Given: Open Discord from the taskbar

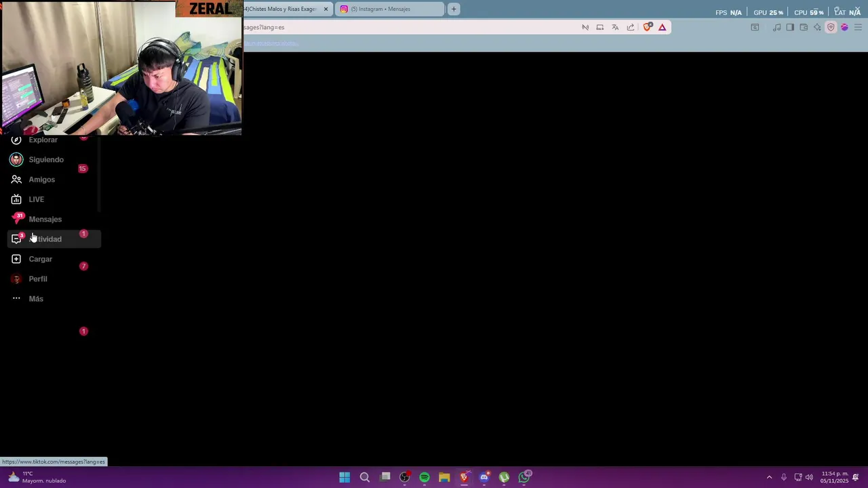Looking at the screenshot, I should pyautogui.click(x=484, y=477).
